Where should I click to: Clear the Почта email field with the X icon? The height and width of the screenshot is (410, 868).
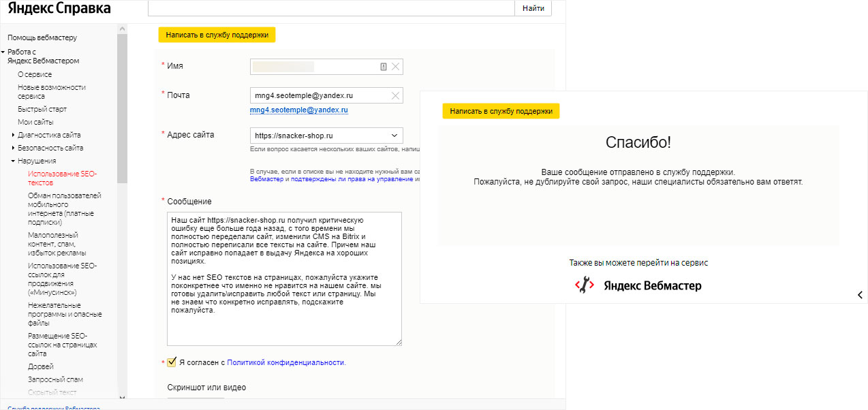[395, 96]
